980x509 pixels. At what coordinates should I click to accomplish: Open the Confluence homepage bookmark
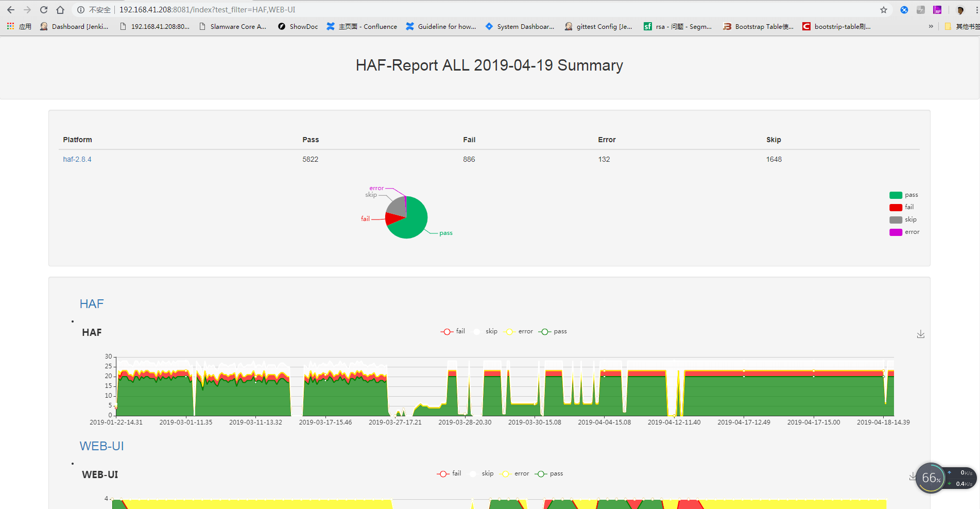362,26
